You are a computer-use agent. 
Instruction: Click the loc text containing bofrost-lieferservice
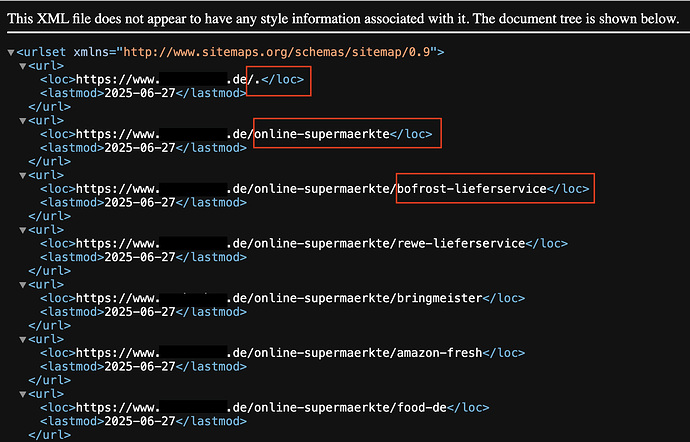(314, 189)
